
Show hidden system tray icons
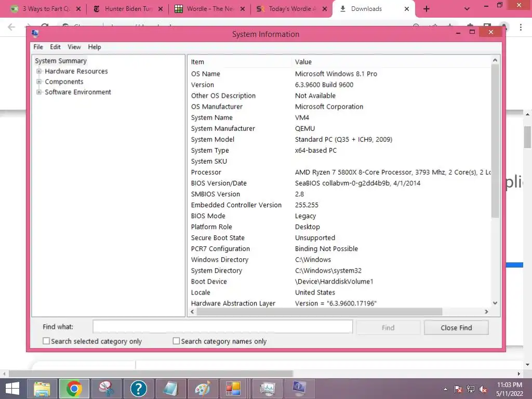(x=445, y=389)
